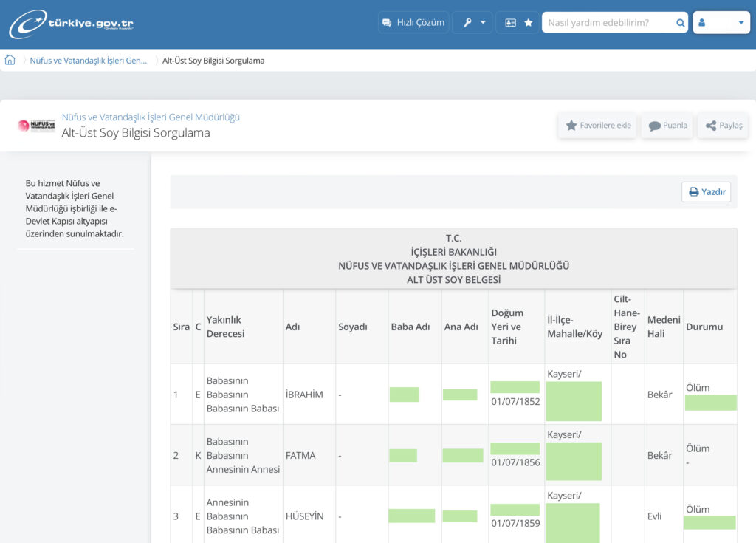Click the 'Doğum Yeri ve Tarihi' column header
Screen dimensions: 756x543
point(507,327)
